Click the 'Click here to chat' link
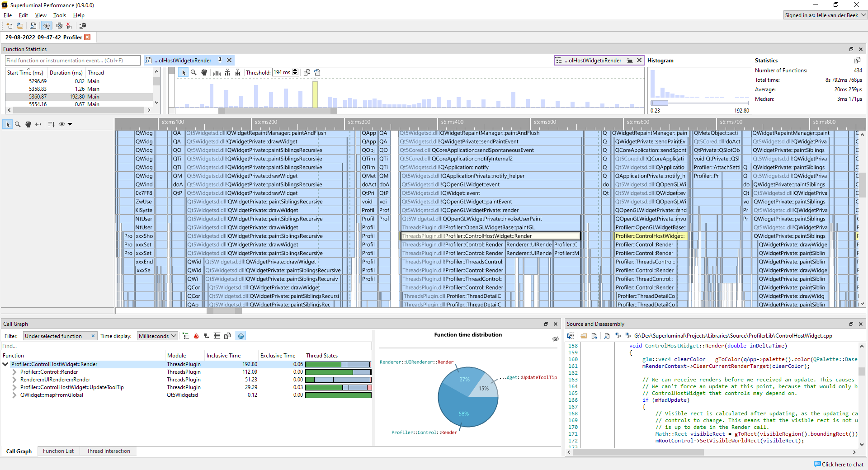 coord(842,464)
